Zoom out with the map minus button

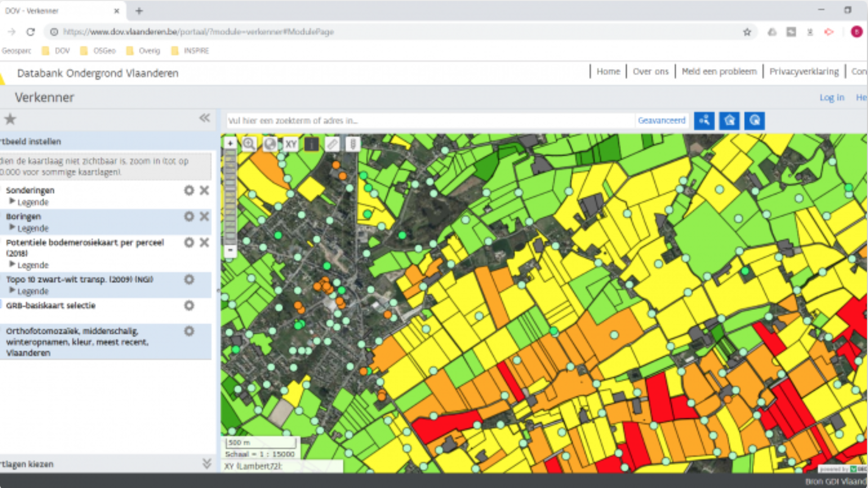pos(230,250)
